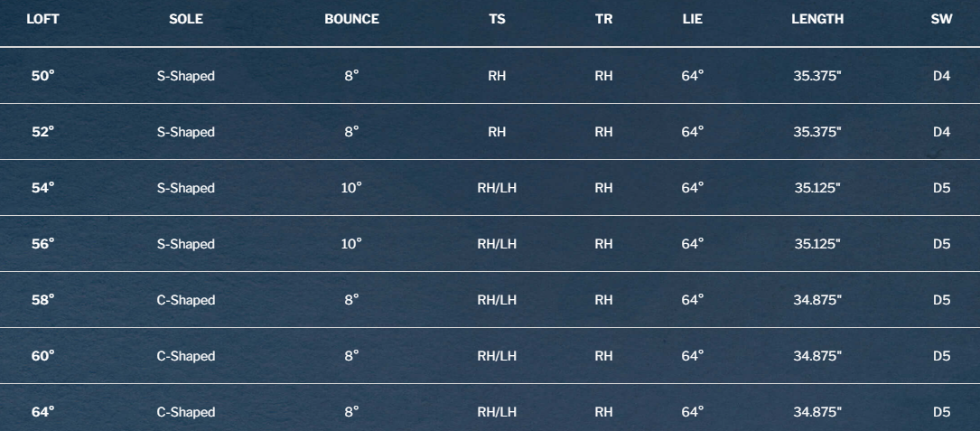The height and width of the screenshot is (431, 980).
Task: Choose the 54° loft row label
Action: click(x=42, y=188)
